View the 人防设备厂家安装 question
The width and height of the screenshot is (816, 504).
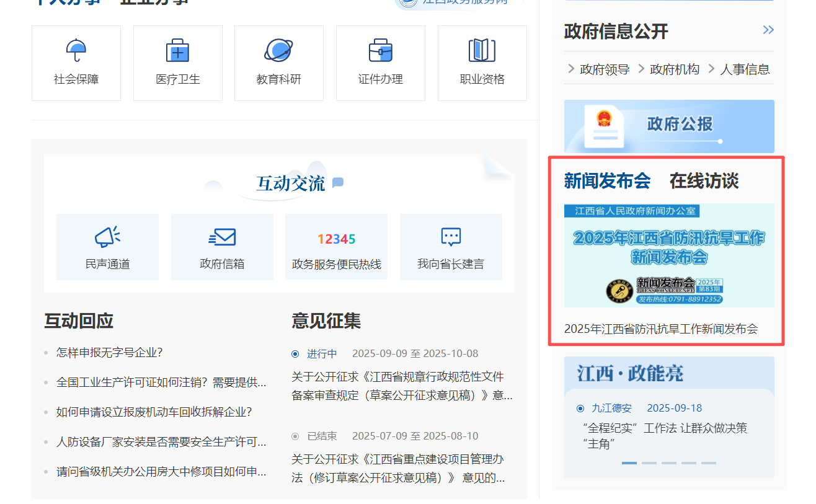[x=161, y=442]
